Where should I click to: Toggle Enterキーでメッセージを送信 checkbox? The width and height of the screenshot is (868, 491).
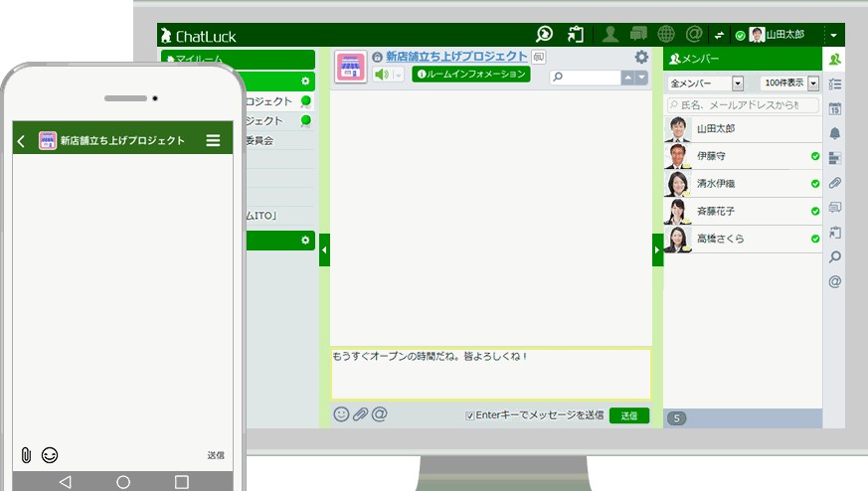(x=470, y=415)
